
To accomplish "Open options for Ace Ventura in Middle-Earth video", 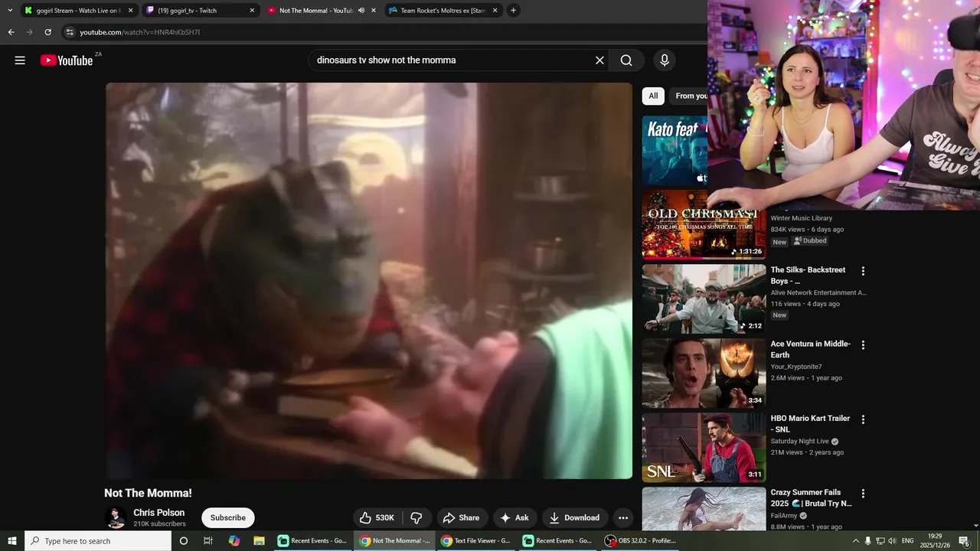I will pyautogui.click(x=863, y=345).
